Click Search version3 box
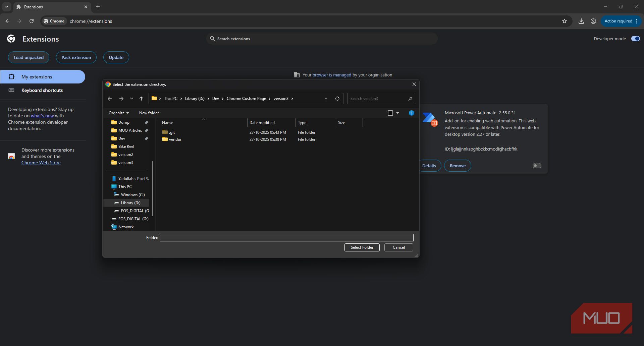644x346 pixels. coord(381,99)
